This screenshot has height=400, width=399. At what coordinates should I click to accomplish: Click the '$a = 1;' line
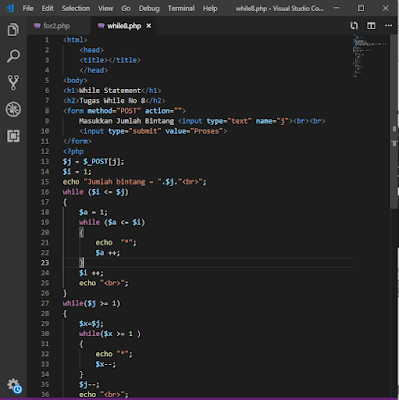[x=93, y=212]
